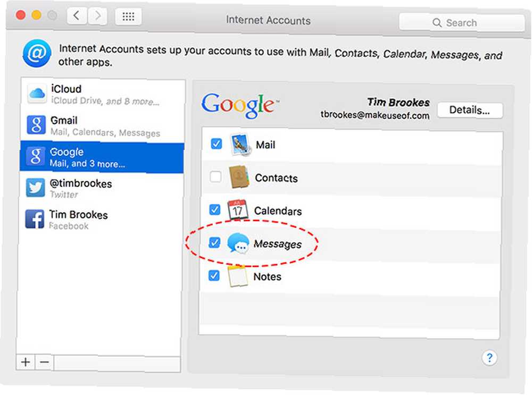
Task: Enable the Contacts checkbox
Action: coord(215,177)
